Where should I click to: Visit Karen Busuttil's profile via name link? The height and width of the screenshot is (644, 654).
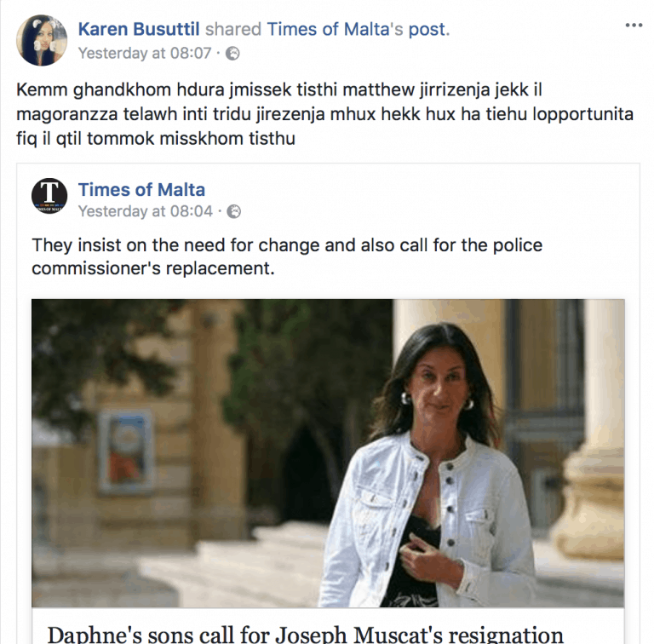tap(139, 29)
